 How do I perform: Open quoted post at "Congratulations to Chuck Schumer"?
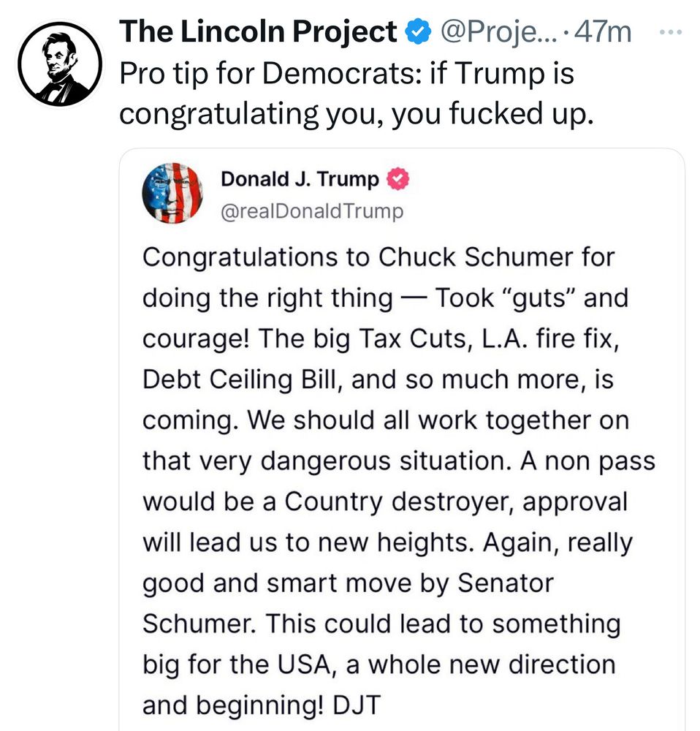(378, 257)
